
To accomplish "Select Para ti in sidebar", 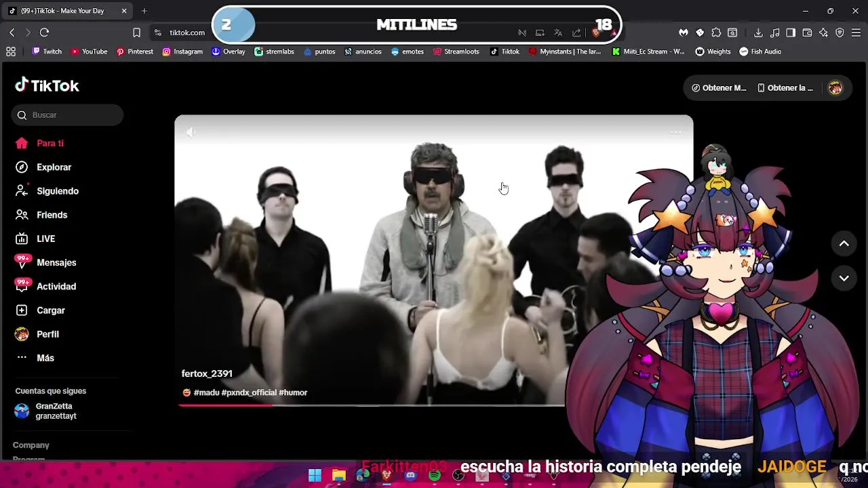I will click(x=40, y=144).
